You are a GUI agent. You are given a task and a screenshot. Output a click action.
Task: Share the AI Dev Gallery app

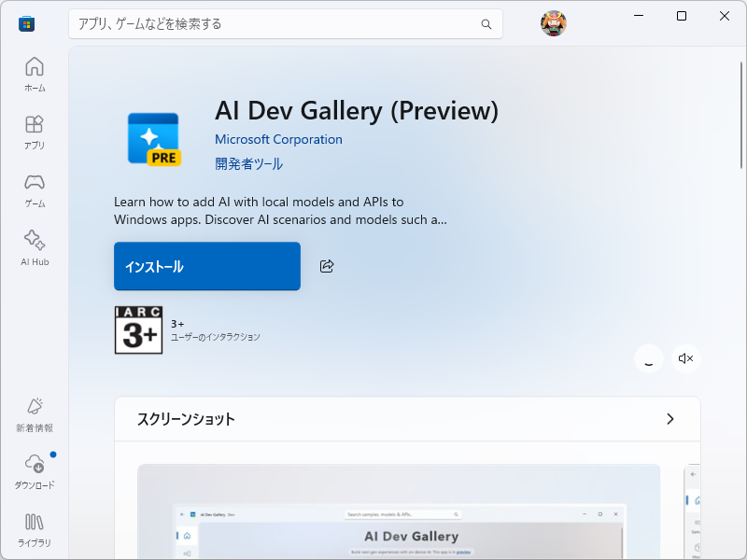325,266
